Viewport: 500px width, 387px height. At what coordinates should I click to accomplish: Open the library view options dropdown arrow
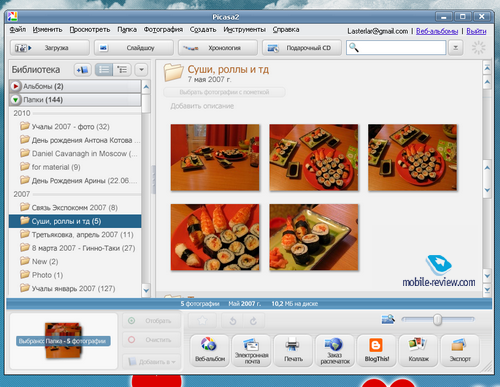[141, 70]
